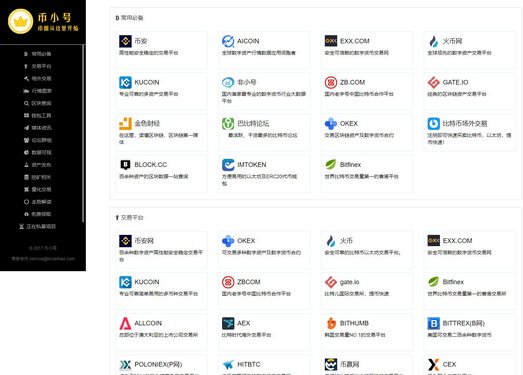Open Bitfinex link in 交易平台 section
Viewport: 523px width, 375px height.
tap(453, 282)
